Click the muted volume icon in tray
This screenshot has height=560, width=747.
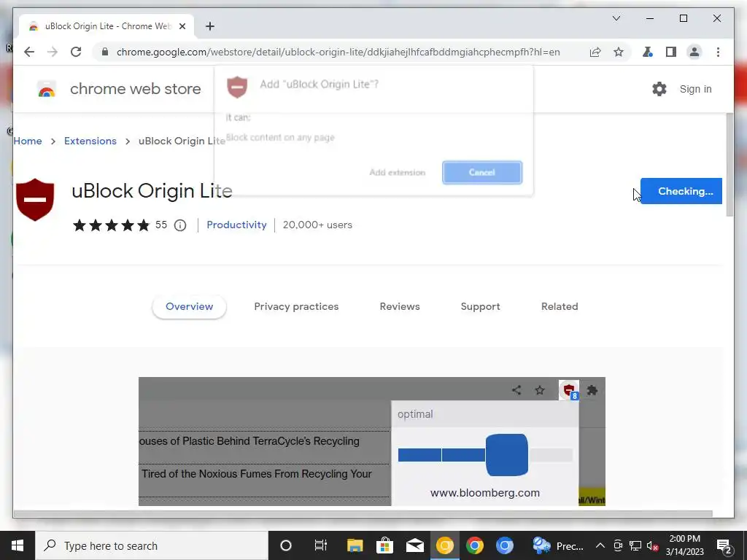click(653, 545)
